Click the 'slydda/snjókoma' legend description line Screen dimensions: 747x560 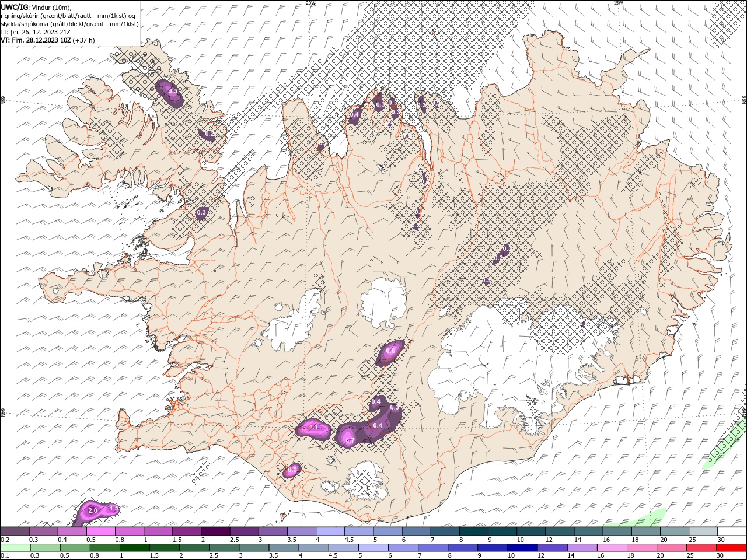pos(70,24)
